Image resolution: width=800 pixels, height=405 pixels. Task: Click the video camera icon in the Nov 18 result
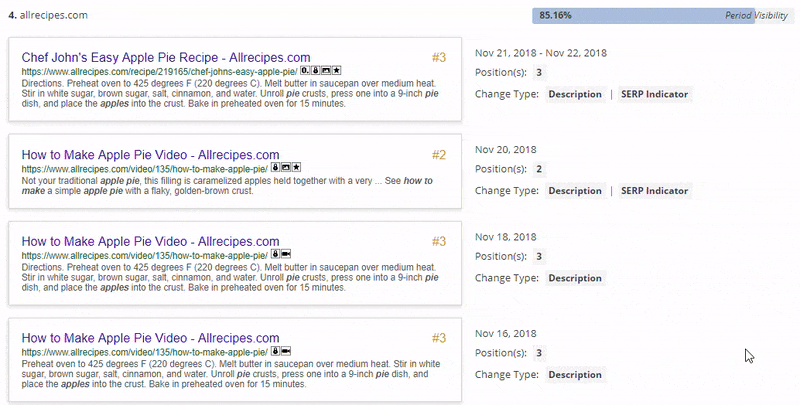coord(286,255)
